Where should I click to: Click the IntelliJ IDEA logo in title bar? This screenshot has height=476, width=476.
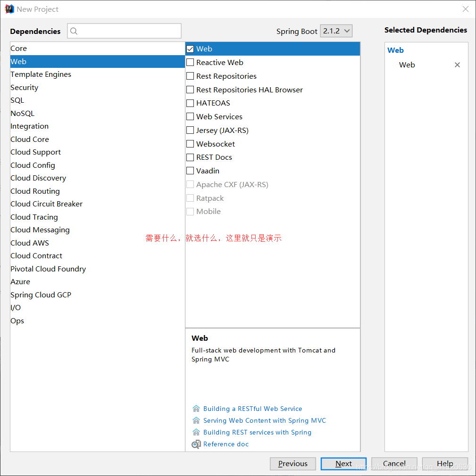[x=9, y=8]
